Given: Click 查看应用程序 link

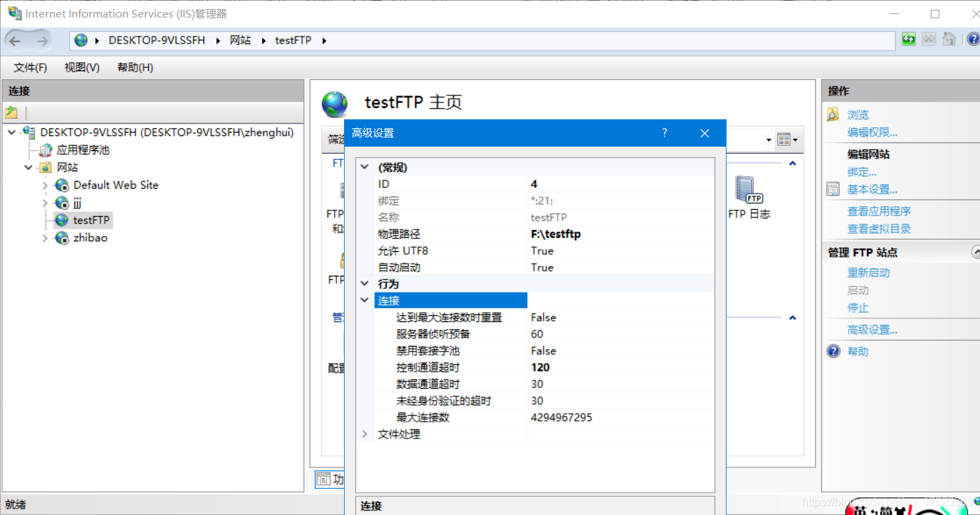Looking at the screenshot, I should [879, 211].
